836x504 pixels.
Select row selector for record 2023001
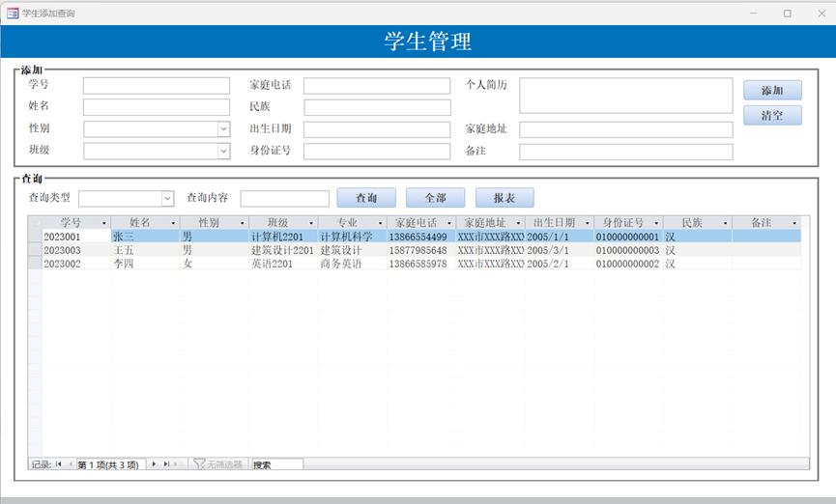tap(35, 236)
